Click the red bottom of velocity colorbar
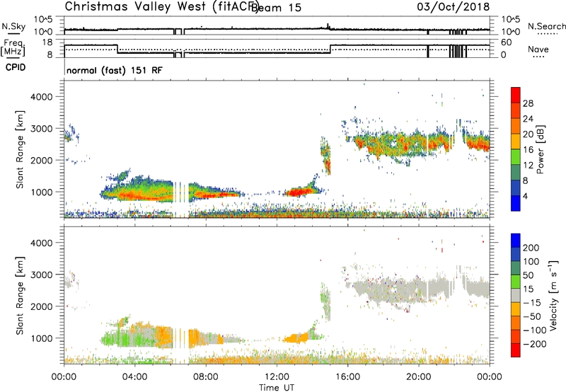Screen dimensions: 566x392 click(x=516, y=350)
